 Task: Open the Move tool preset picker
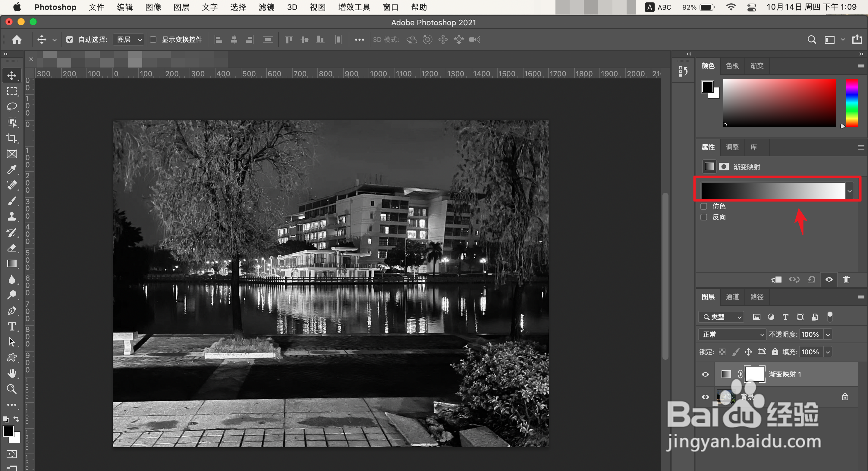pyautogui.click(x=54, y=40)
